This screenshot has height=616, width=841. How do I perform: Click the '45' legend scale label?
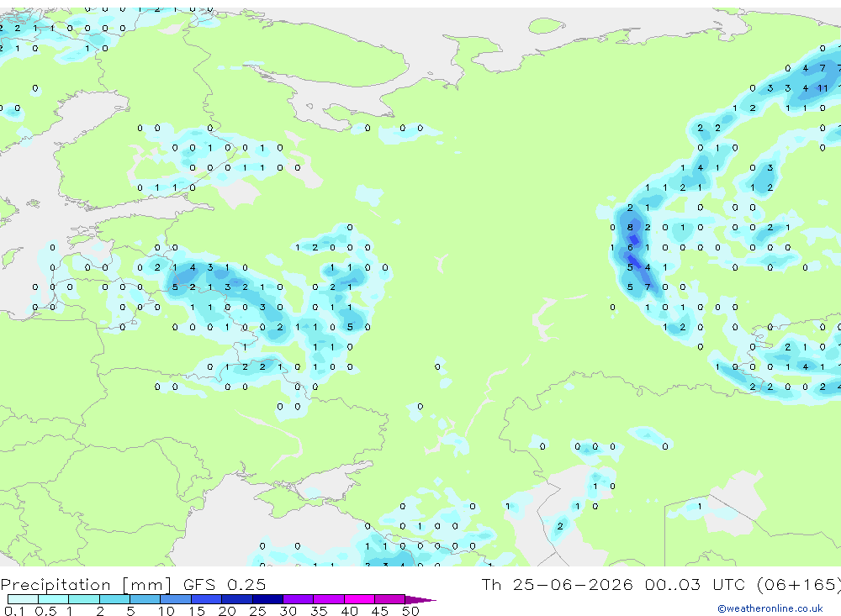point(380,611)
